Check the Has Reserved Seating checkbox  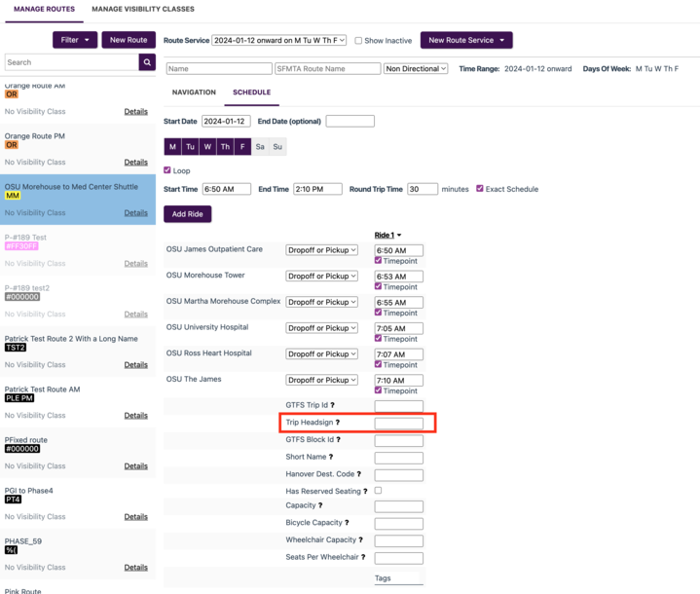(378, 491)
